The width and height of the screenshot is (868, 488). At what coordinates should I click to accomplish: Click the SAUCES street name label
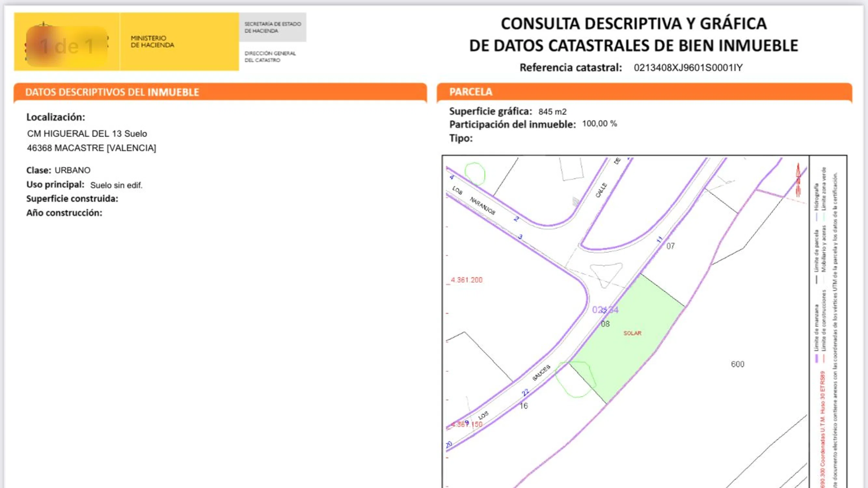(x=541, y=373)
